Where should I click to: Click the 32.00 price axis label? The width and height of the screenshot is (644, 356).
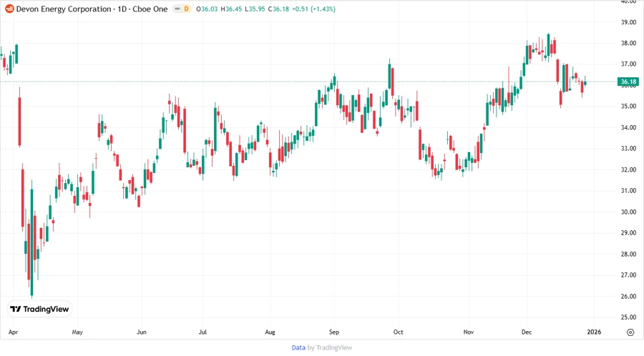[628, 170]
